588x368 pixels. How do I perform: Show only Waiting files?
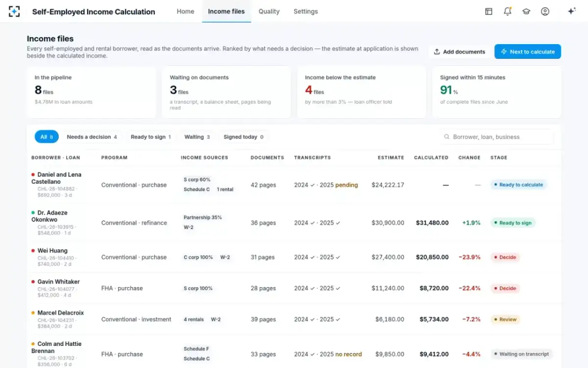coord(197,137)
